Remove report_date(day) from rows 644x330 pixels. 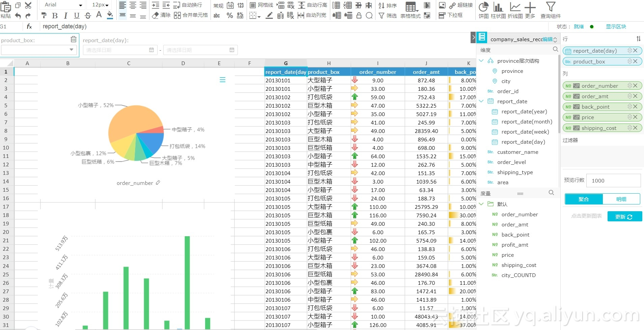635,51
